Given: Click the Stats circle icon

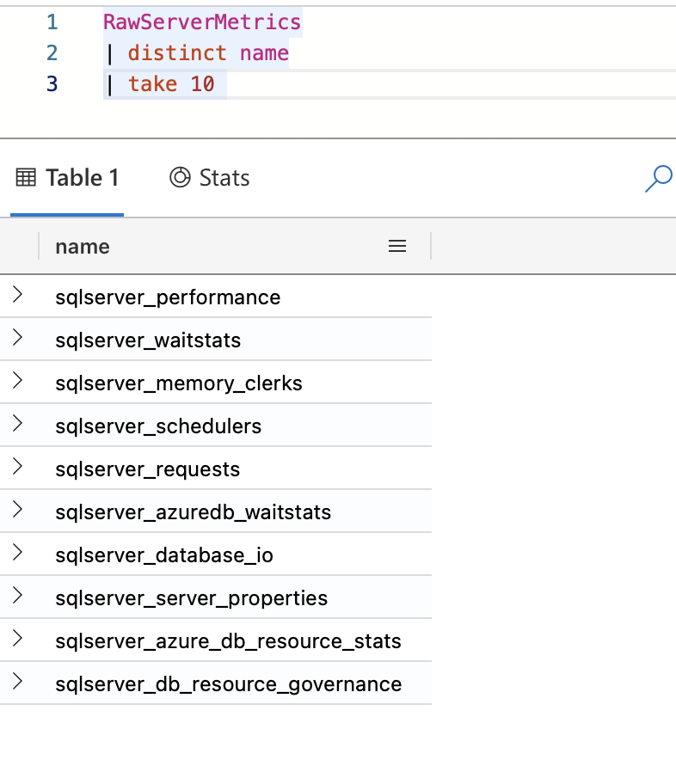Looking at the screenshot, I should pyautogui.click(x=180, y=177).
